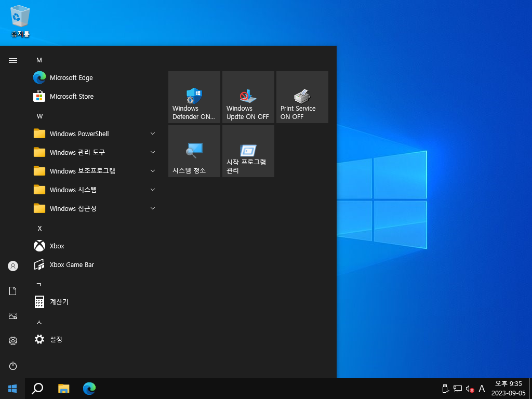Launch Microsoft Store from the app list
Screen dimensions: 532x399
coord(96,96)
